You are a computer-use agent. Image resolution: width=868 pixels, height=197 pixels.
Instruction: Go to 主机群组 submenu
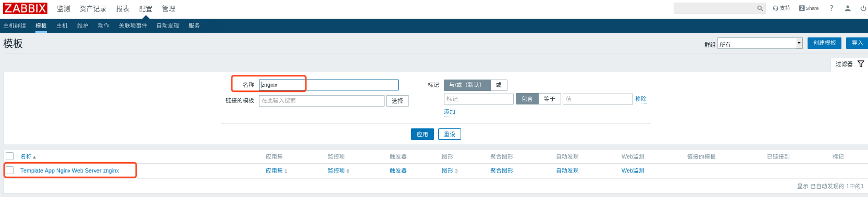15,25
